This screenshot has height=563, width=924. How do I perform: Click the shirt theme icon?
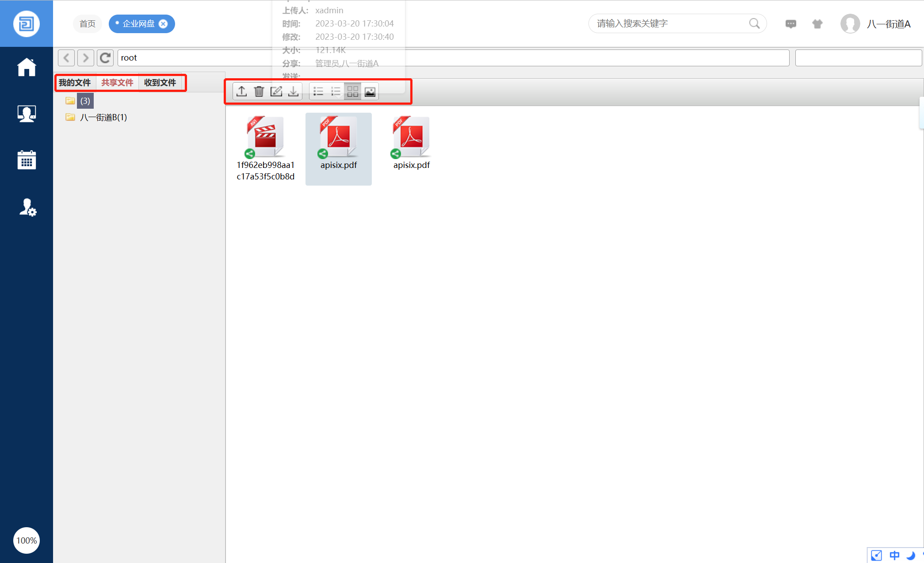click(817, 24)
